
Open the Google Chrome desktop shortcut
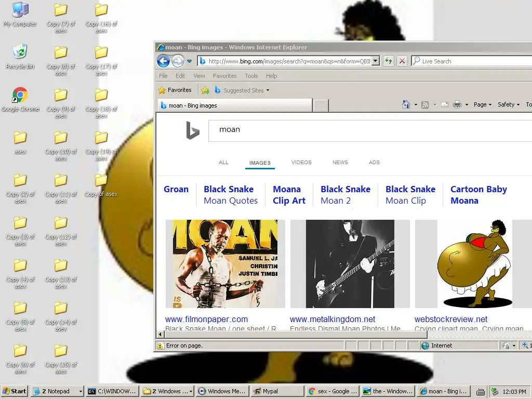[x=20, y=99]
